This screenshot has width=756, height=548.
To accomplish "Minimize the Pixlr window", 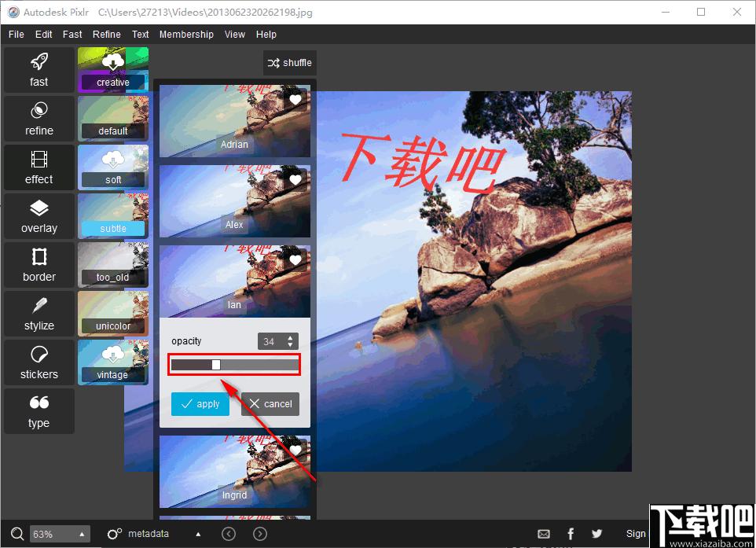I will coord(666,12).
